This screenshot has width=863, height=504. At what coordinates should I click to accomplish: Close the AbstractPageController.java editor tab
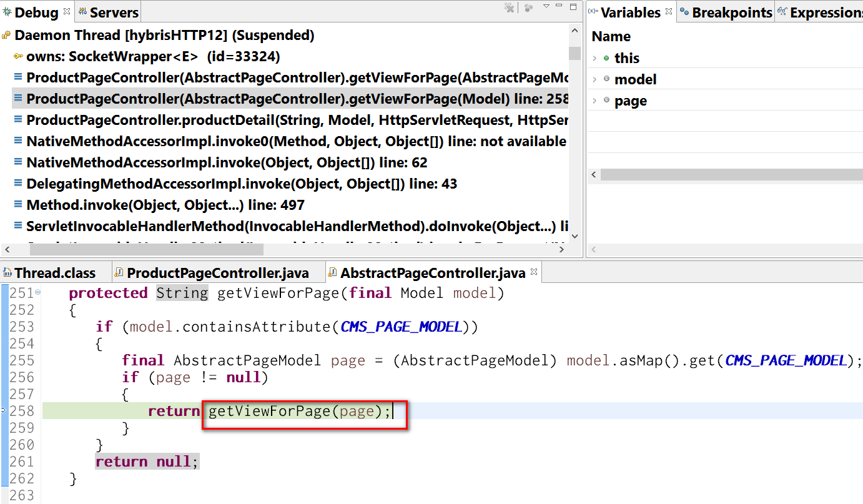click(533, 272)
